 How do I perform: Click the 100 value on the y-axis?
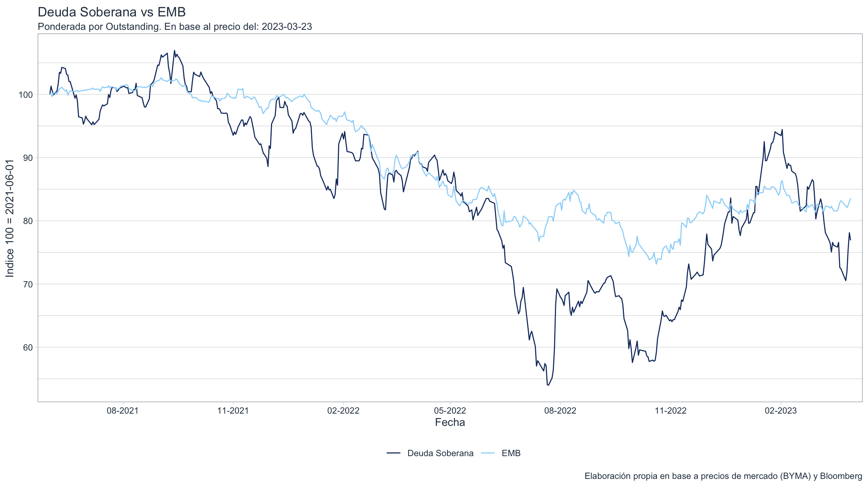26,95
